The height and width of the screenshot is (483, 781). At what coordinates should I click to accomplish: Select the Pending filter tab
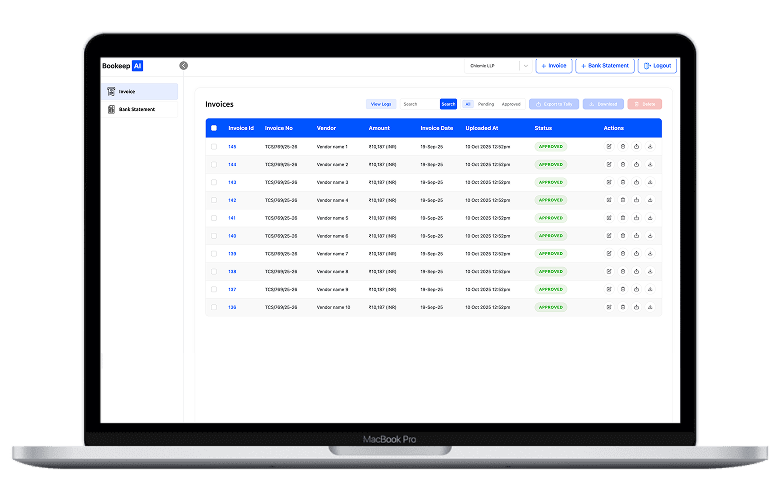click(x=486, y=104)
